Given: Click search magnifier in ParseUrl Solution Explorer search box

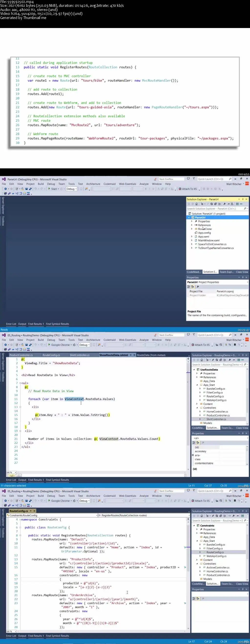Looking at the screenshot, I should click(245, 209).
